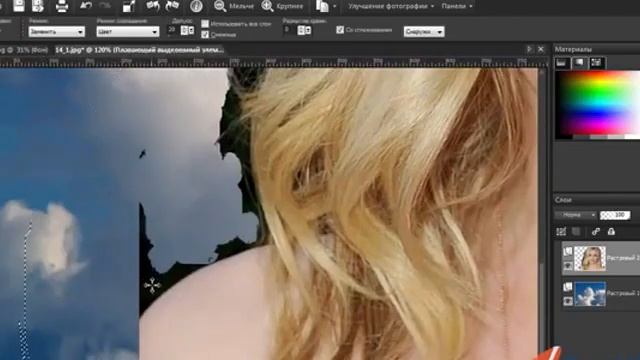Select the 14_1.jpg document tab
The image size is (640, 360).
point(140,50)
